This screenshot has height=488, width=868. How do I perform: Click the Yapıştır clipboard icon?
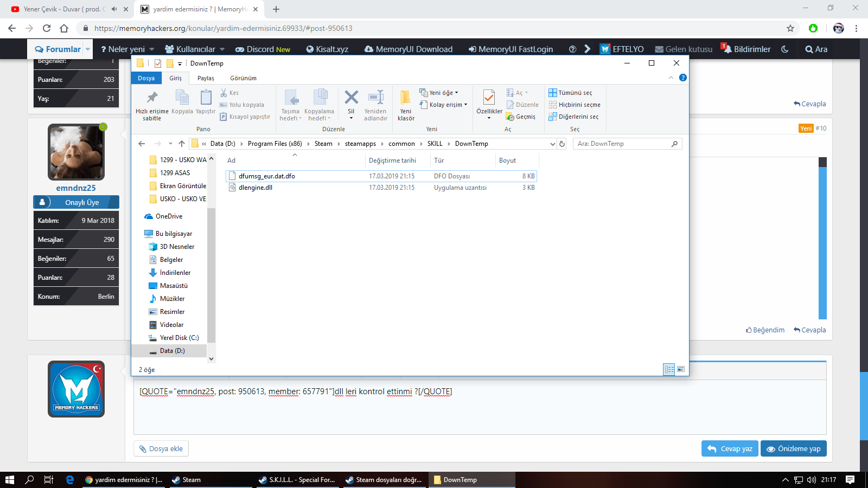click(x=206, y=98)
